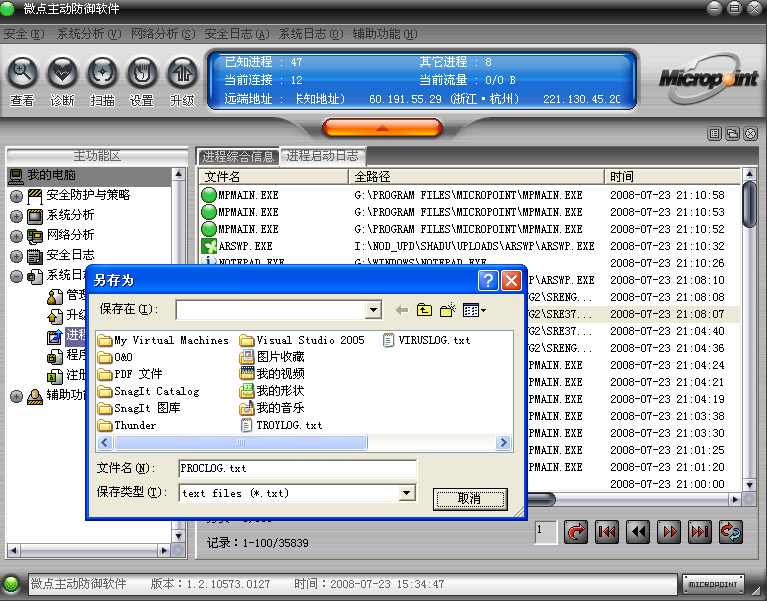Select the ARSWP.EXE row at 21:10:32
This screenshot has height=601, width=767.
pyautogui.click(x=470, y=246)
